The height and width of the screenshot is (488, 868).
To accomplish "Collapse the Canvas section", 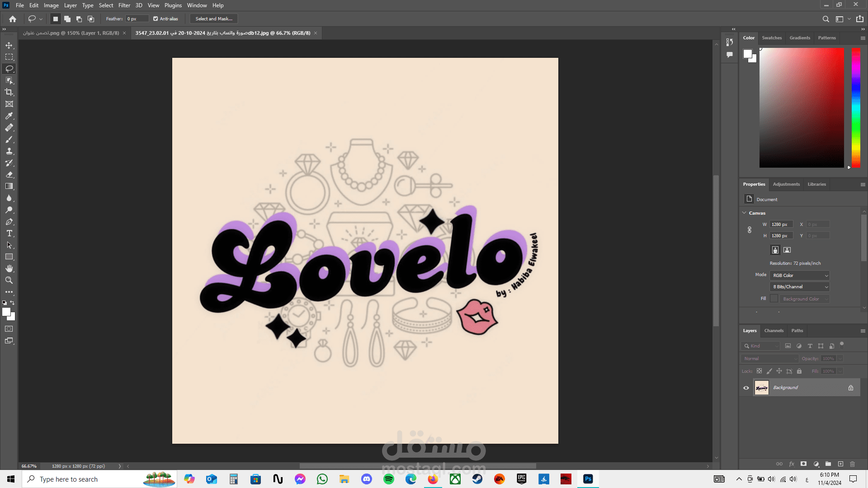I will tap(744, 213).
